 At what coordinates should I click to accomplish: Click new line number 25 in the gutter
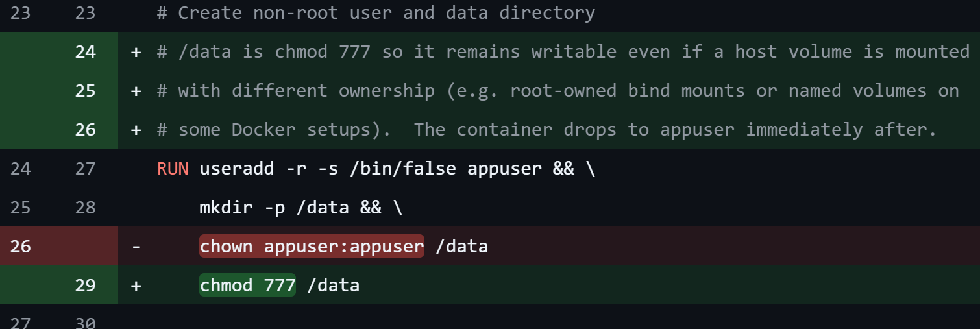85,91
